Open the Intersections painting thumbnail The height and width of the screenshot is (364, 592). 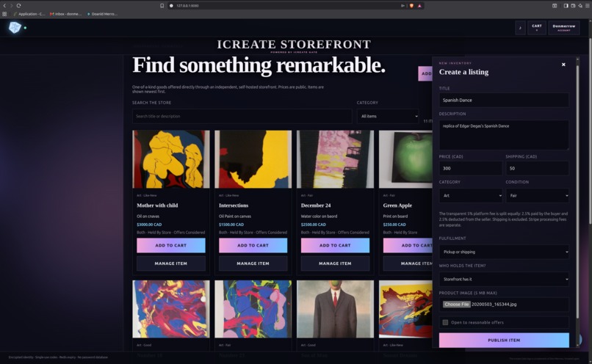[253, 159]
